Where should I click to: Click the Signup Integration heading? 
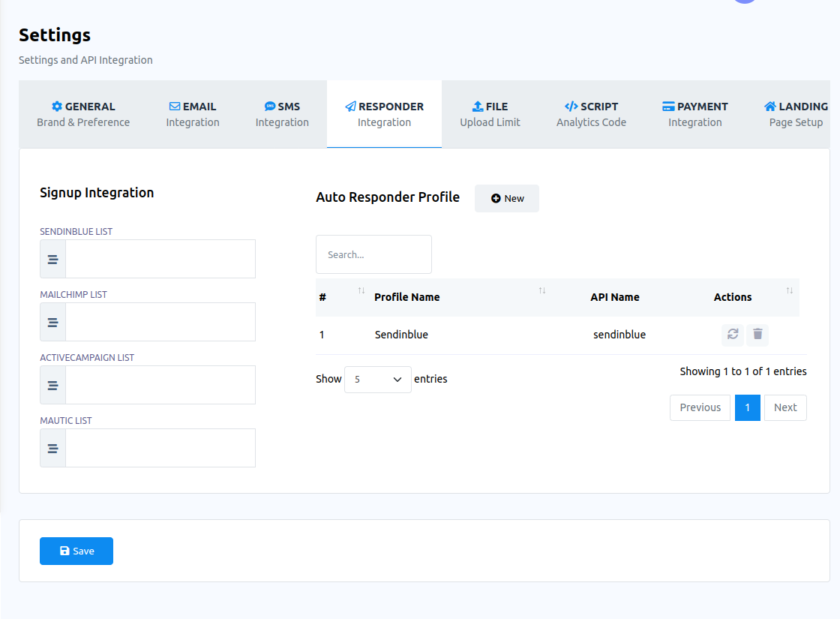pyautogui.click(x=97, y=193)
